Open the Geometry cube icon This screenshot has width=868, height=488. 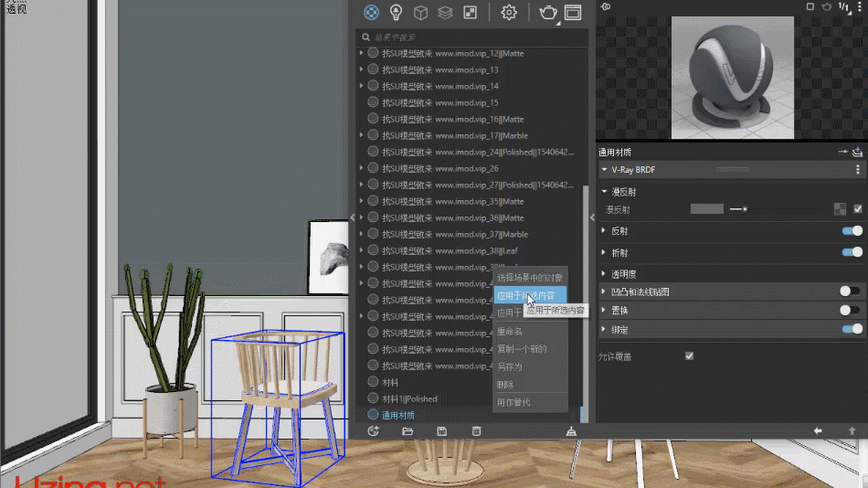pos(420,12)
